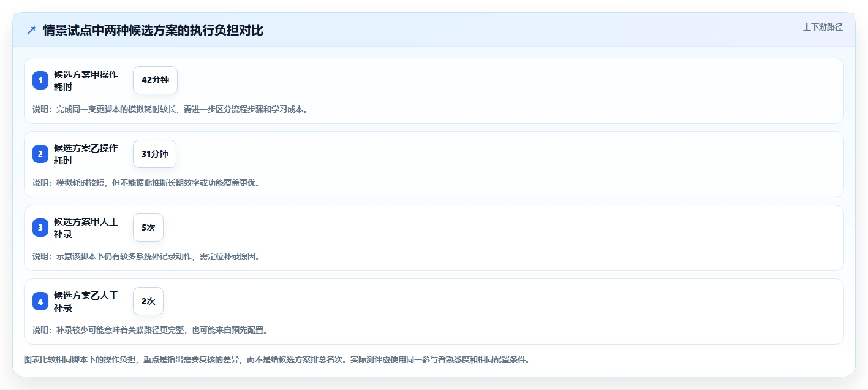Click the 2次 value chip
The width and height of the screenshot is (868, 390).
click(x=148, y=301)
